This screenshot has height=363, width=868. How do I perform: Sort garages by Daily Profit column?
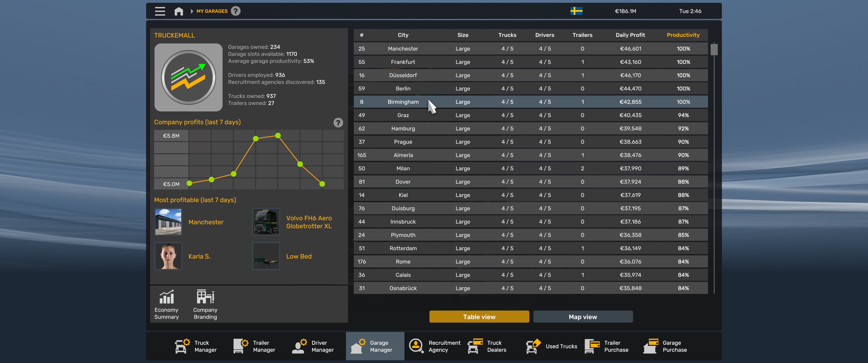point(630,35)
